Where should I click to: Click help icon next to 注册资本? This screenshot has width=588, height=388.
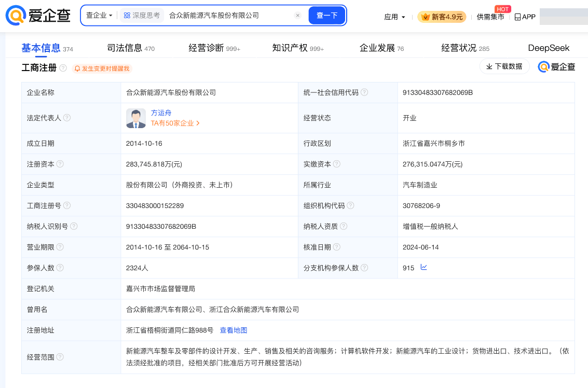(x=60, y=164)
